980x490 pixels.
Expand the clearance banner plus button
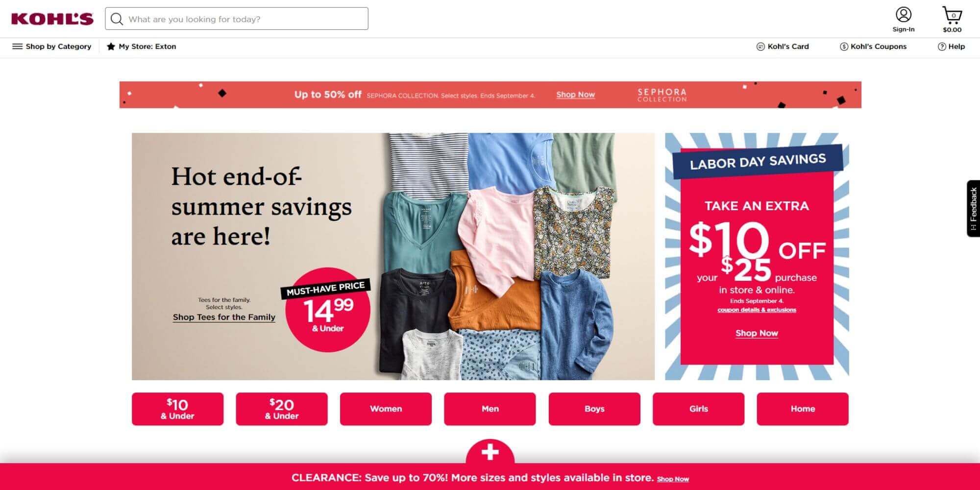pos(490,452)
